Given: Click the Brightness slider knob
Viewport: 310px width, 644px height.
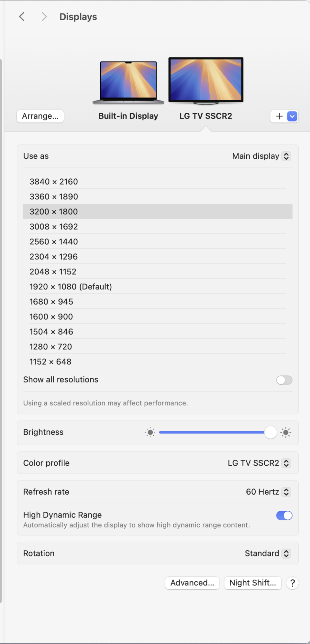Looking at the screenshot, I should pyautogui.click(x=270, y=432).
